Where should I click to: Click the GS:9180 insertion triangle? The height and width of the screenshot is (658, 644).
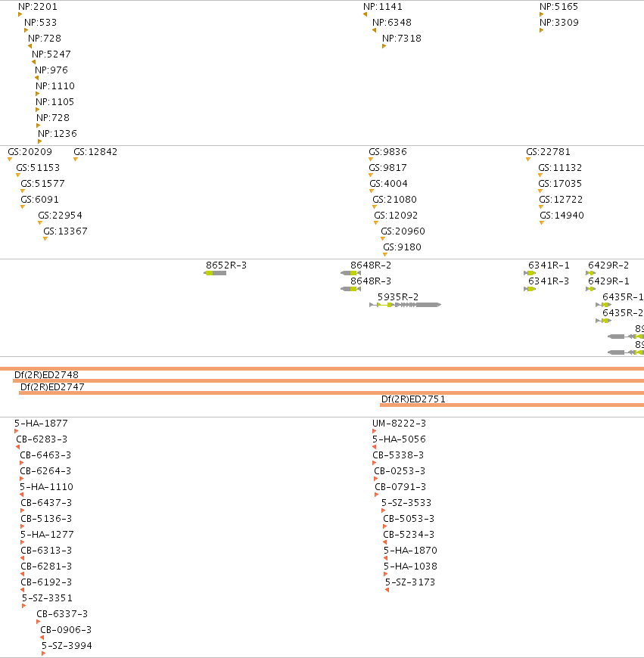[385, 255]
